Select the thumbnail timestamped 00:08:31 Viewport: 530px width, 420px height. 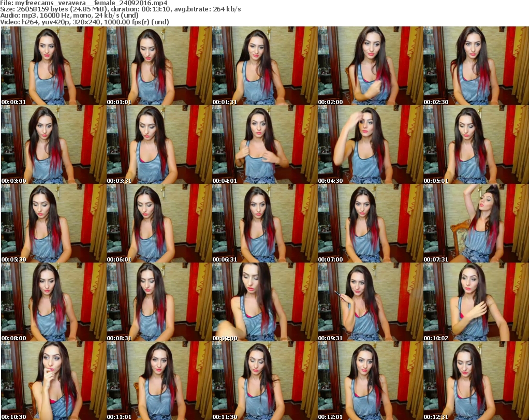point(159,302)
